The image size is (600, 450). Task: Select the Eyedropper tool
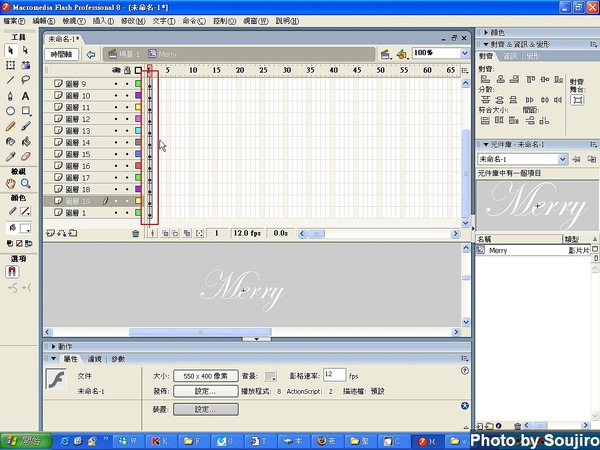click(10, 157)
